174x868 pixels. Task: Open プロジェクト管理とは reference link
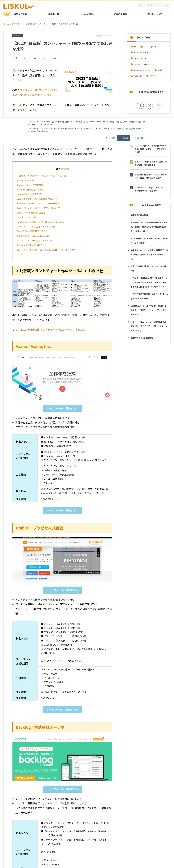pyautogui.click(x=35, y=93)
